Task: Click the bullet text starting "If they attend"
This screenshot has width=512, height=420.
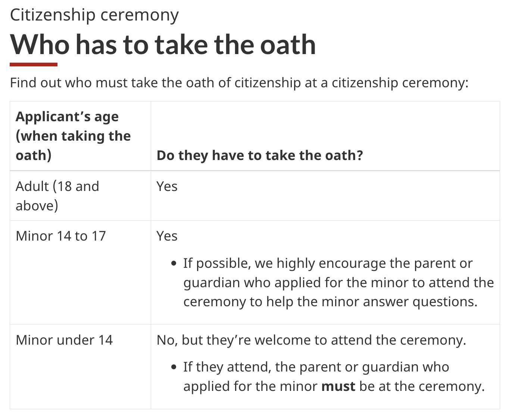Action: pyautogui.click(x=334, y=376)
